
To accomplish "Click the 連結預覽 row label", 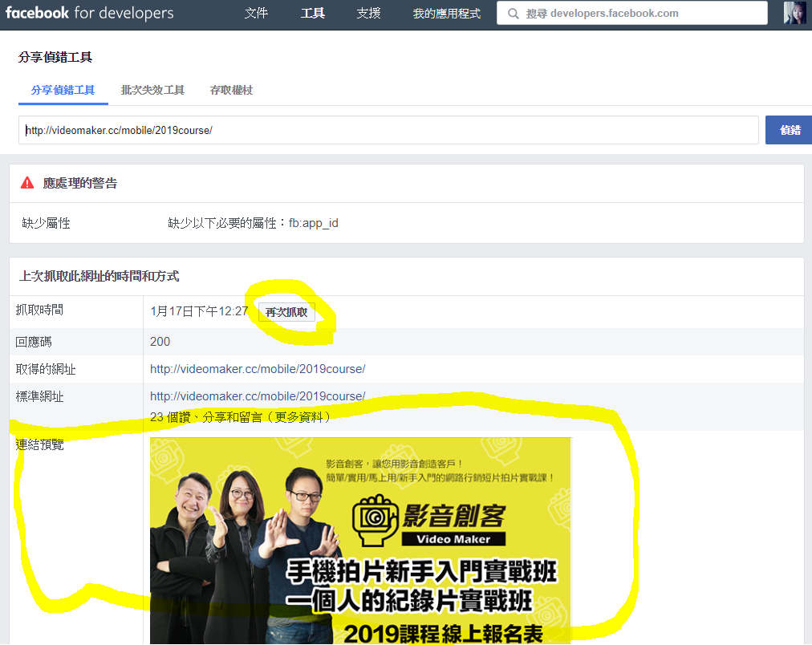I will pyautogui.click(x=40, y=444).
